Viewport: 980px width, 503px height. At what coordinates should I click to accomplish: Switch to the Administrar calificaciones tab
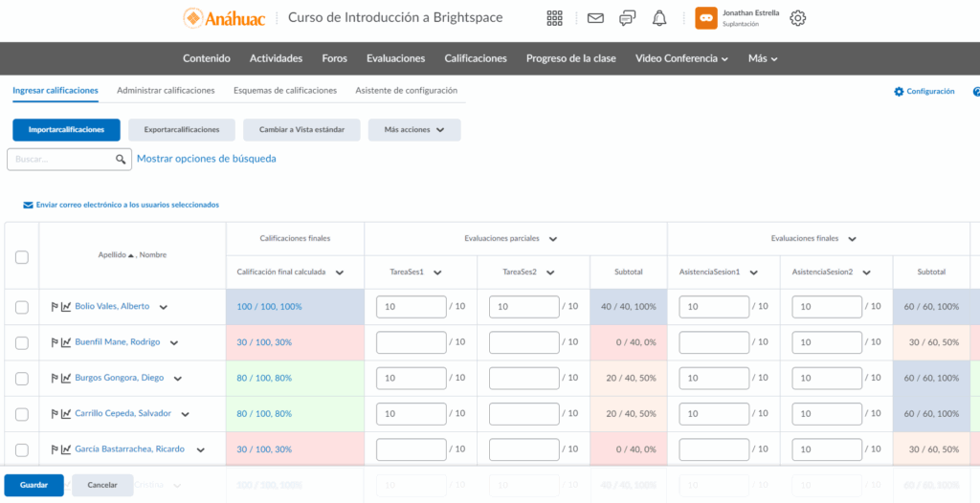[x=166, y=91]
